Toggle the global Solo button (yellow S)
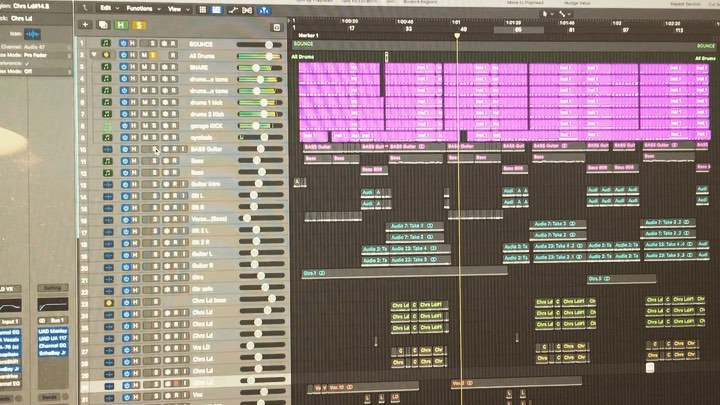Viewport: 720px width, 405px height. [139, 25]
